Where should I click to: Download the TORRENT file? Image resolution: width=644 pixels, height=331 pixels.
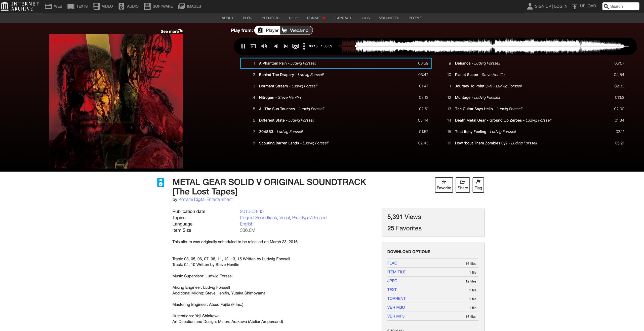[396, 299]
